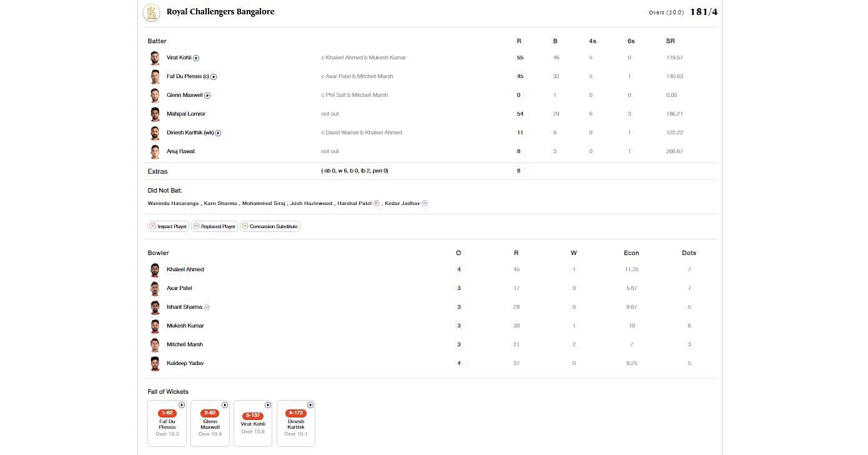Click play icon next to Dinesh Karthik batter row
This screenshot has width=868, height=455.
218,133
